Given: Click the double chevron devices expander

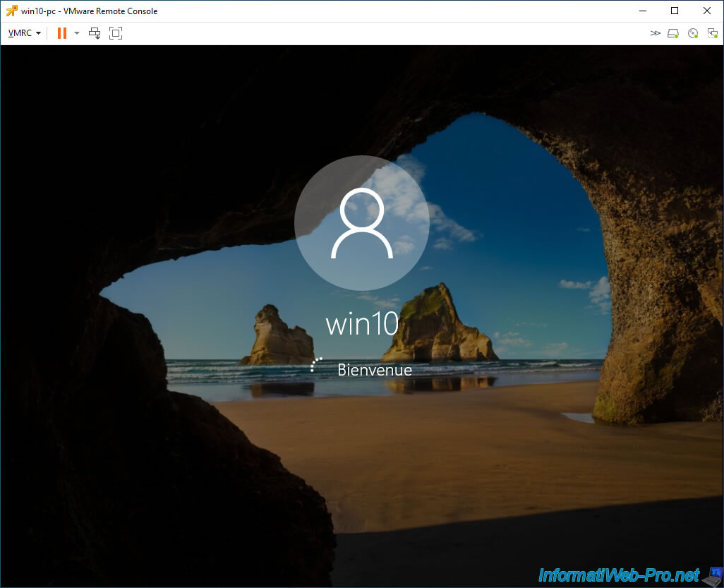Looking at the screenshot, I should (656, 33).
